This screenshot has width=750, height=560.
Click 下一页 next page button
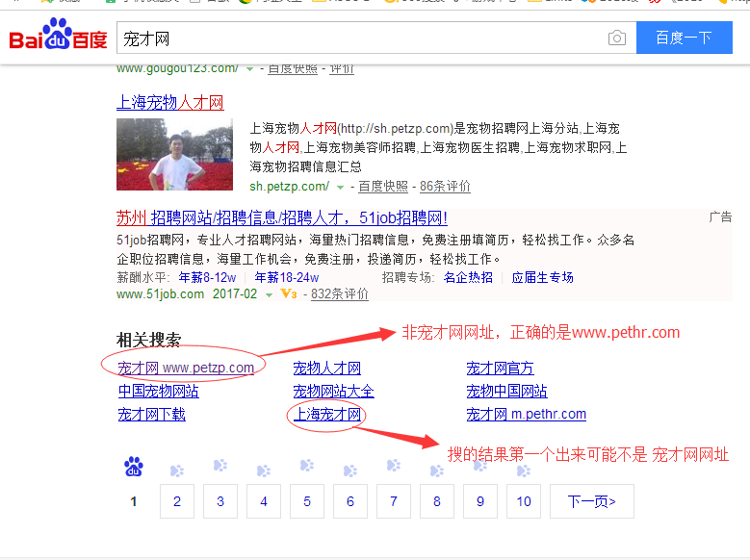point(592,501)
